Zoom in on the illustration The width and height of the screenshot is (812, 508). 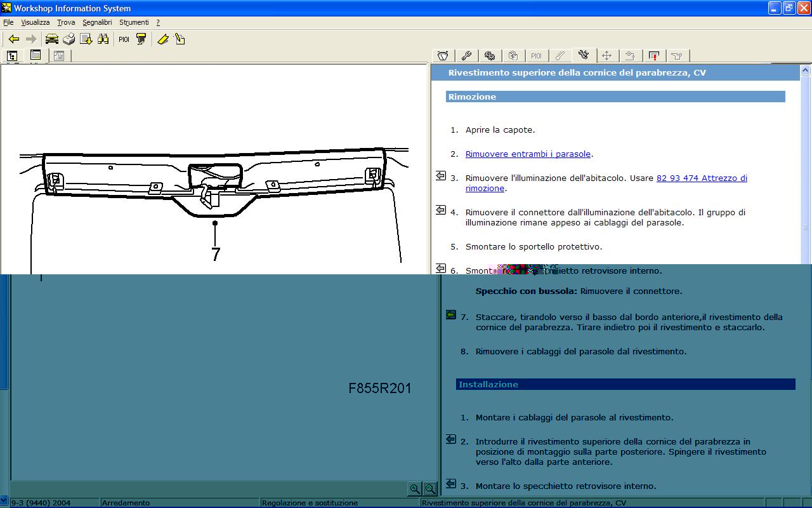(415, 488)
